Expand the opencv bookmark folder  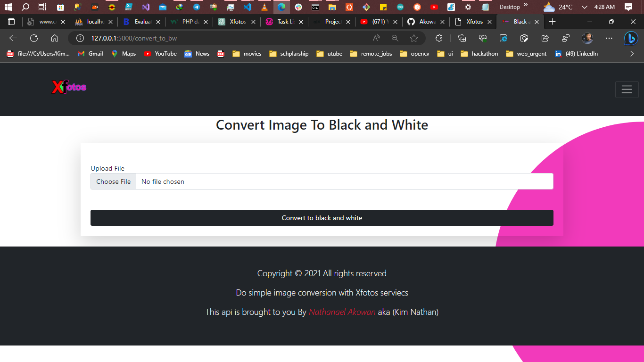tap(414, 54)
